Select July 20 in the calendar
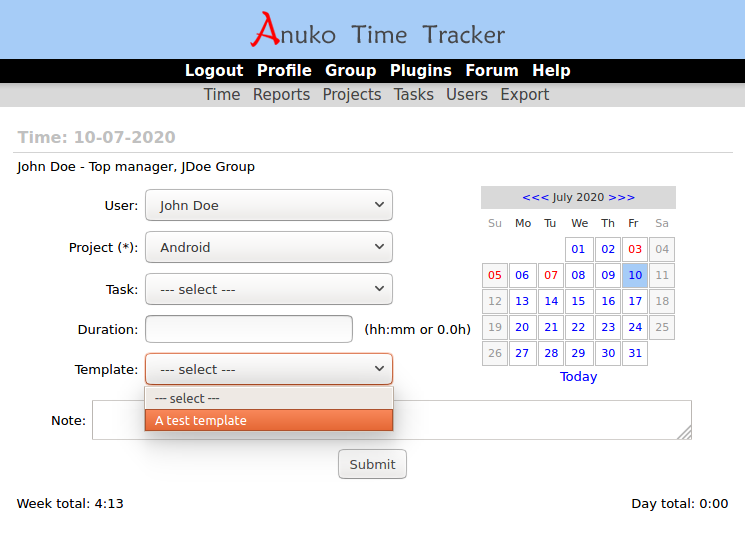The image size is (745, 538). (522, 327)
